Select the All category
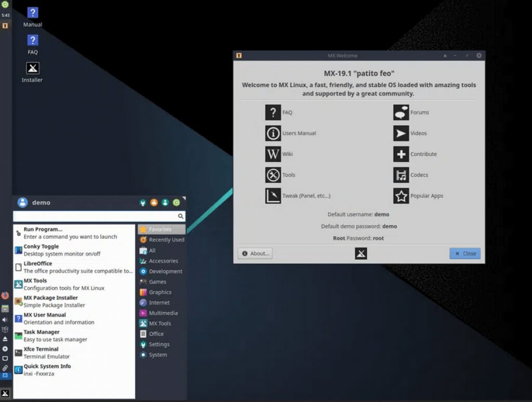 (x=162, y=251)
